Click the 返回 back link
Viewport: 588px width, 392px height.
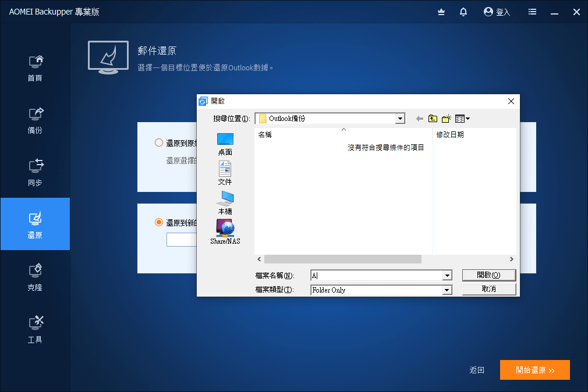pyautogui.click(x=477, y=370)
